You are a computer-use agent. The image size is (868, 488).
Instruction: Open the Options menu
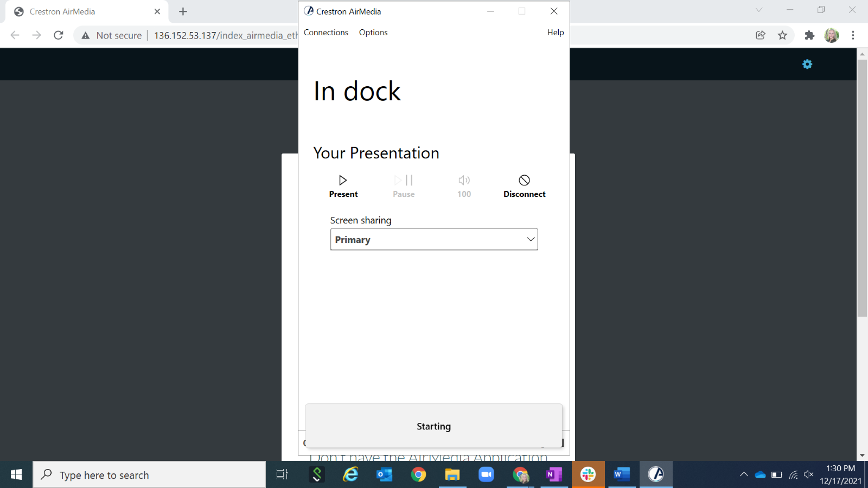373,33
